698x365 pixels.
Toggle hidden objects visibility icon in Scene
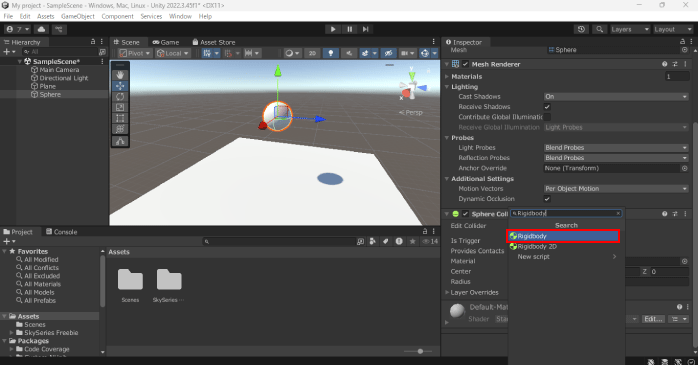(388, 53)
